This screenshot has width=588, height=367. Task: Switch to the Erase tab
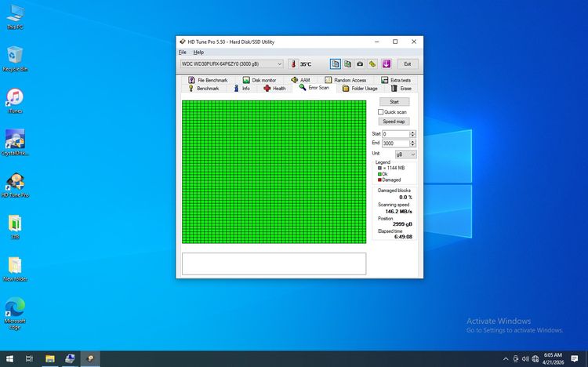coord(401,88)
